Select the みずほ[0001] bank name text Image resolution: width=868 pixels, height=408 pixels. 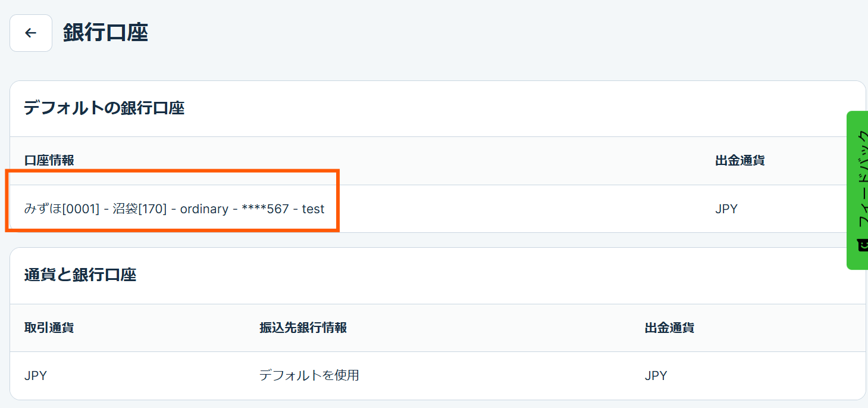pyautogui.click(x=62, y=209)
